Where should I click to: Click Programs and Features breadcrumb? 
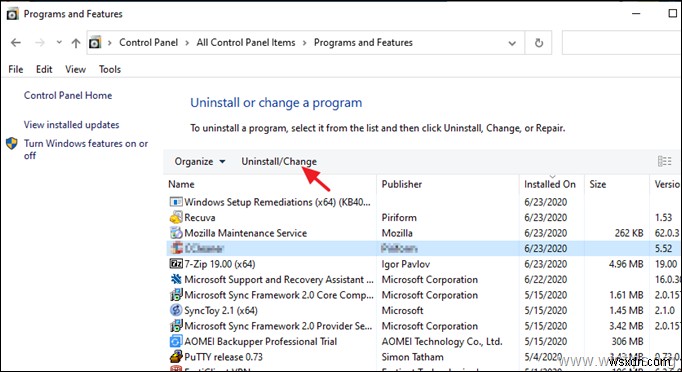(x=363, y=43)
